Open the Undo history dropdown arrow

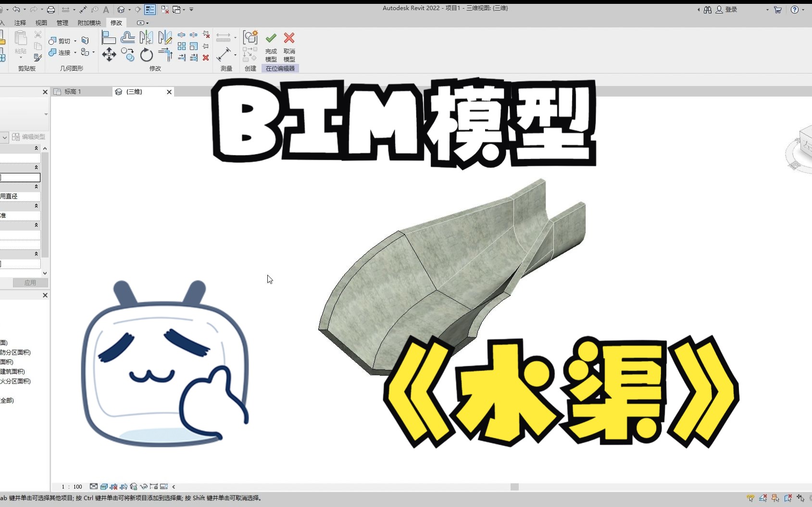[25, 10]
